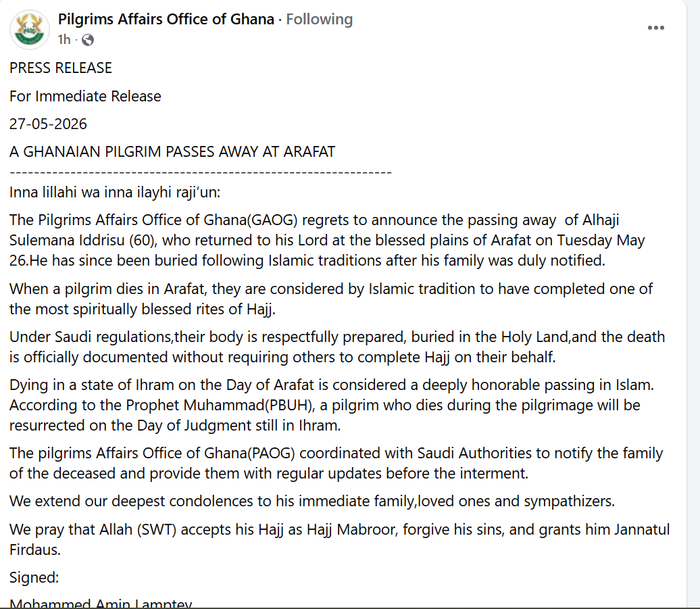Click the Pilgrims Affairs Office profile picture
The height and width of the screenshot is (609, 700).
point(30,30)
